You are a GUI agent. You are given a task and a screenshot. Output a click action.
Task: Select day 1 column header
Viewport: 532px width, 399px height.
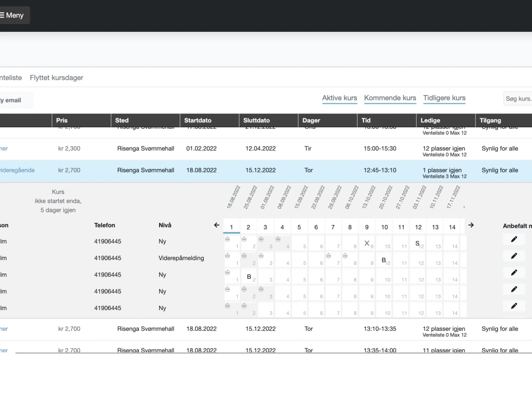[231, 227]
